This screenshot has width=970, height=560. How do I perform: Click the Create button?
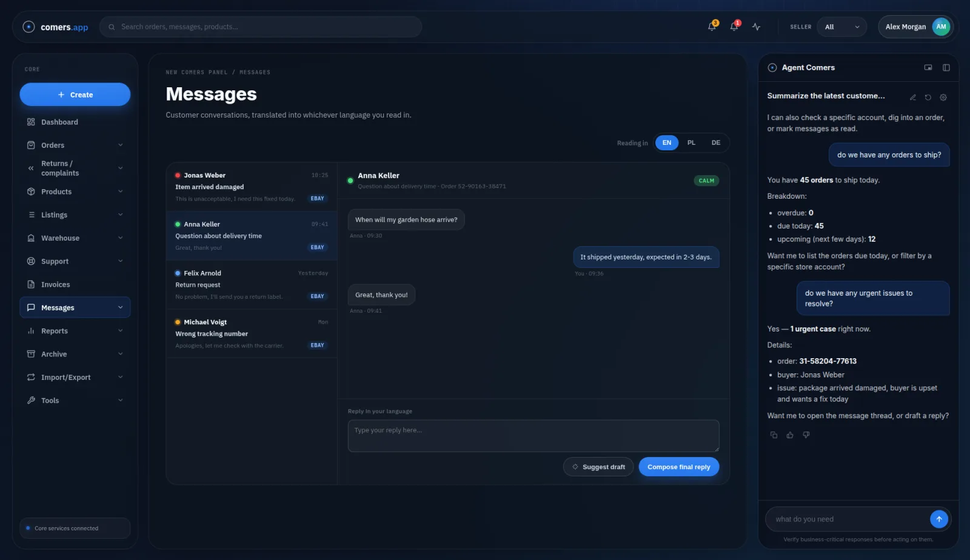point(75,95)
